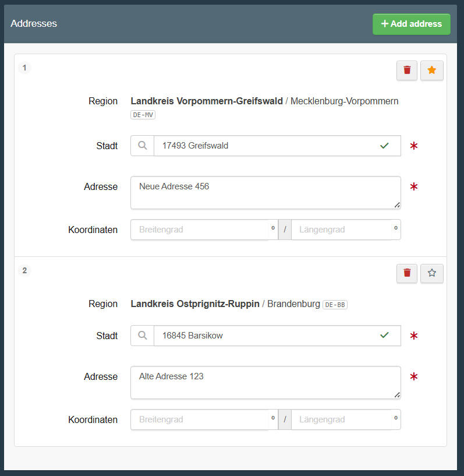The height and width of the screenshot is (476, 464).
Task: Click the DE-MV region code badge
Action: pos(143,115)
